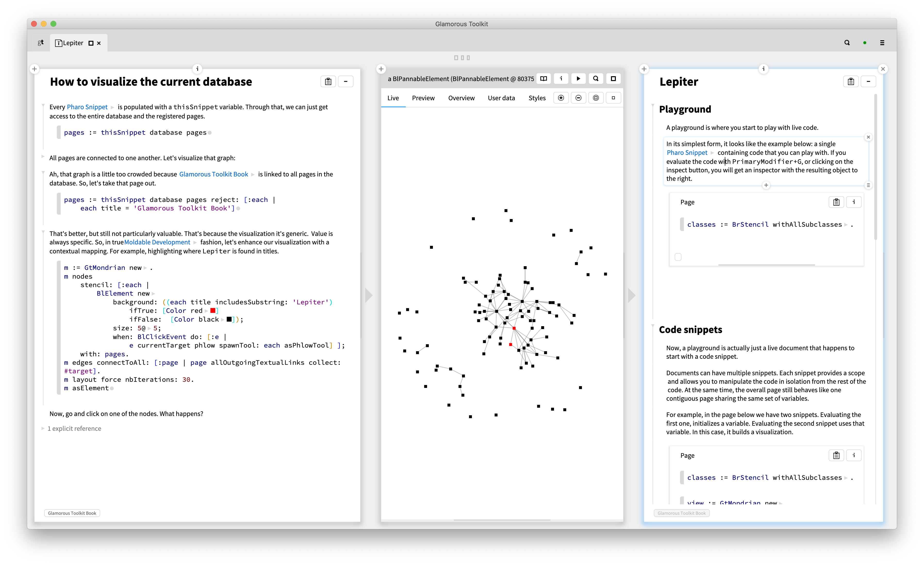
Task: Open the hamburger menu in the top bar
Action: tap(882, 43)
